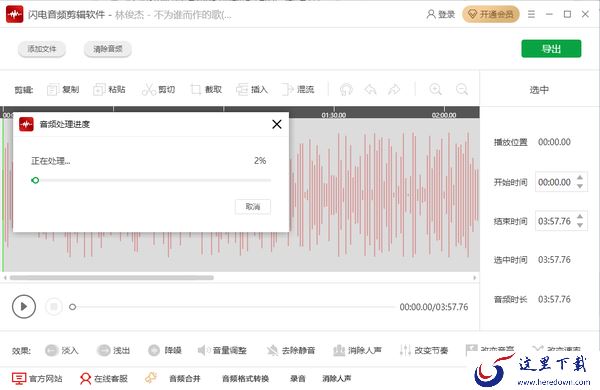Click the 效果: label in the effects row
Image resolution: width=600 pixels, height=390 pixels.
point(21,351)
